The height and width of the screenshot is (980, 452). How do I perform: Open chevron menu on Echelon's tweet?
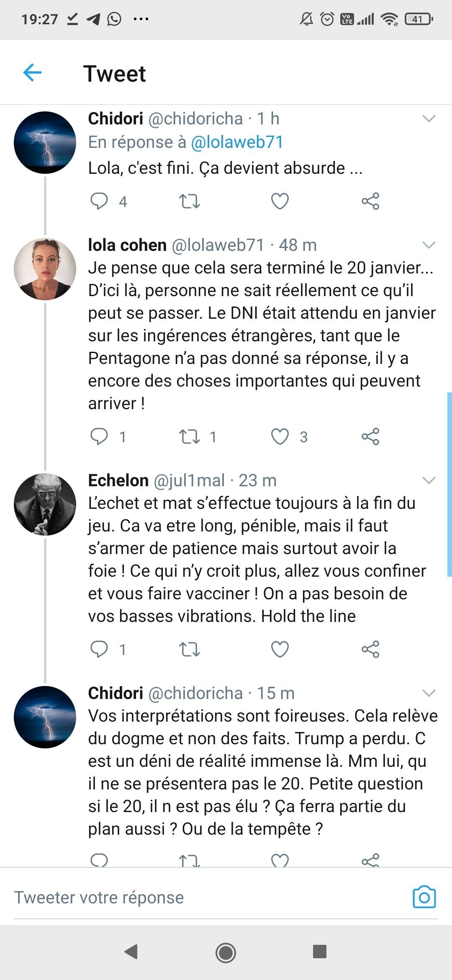(x=429, y=480)
